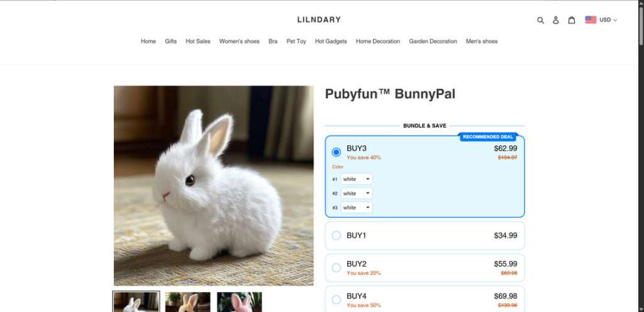Click the $62.99 price
The width and height of the screenshot is (644, 312).
[x=506, y=148]
